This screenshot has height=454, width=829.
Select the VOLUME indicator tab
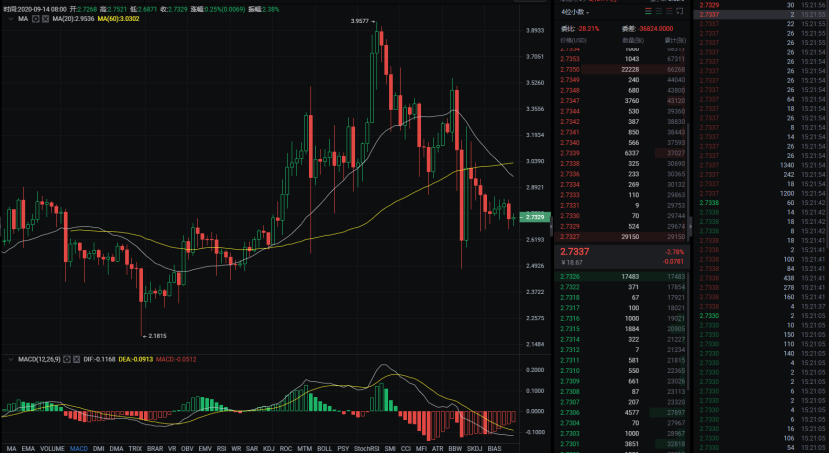(x=52, y=449)
